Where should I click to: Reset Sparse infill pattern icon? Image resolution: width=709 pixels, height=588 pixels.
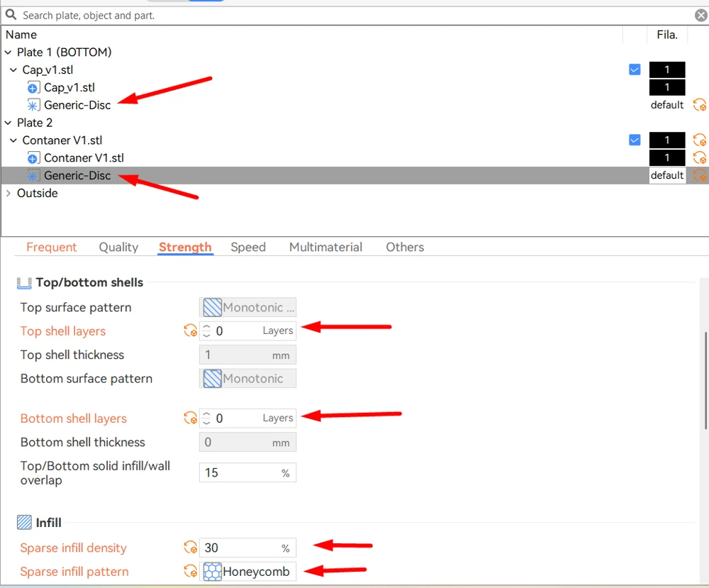point(190,571)
